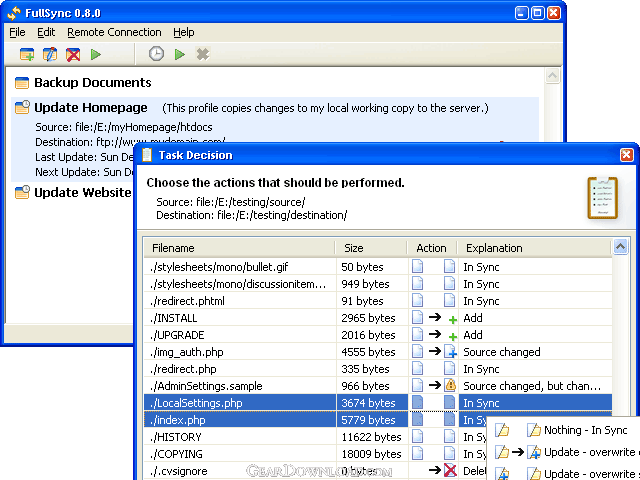Click the Explanation column header
Viewport: 640px width, 480px height.
tap(534, 248)
